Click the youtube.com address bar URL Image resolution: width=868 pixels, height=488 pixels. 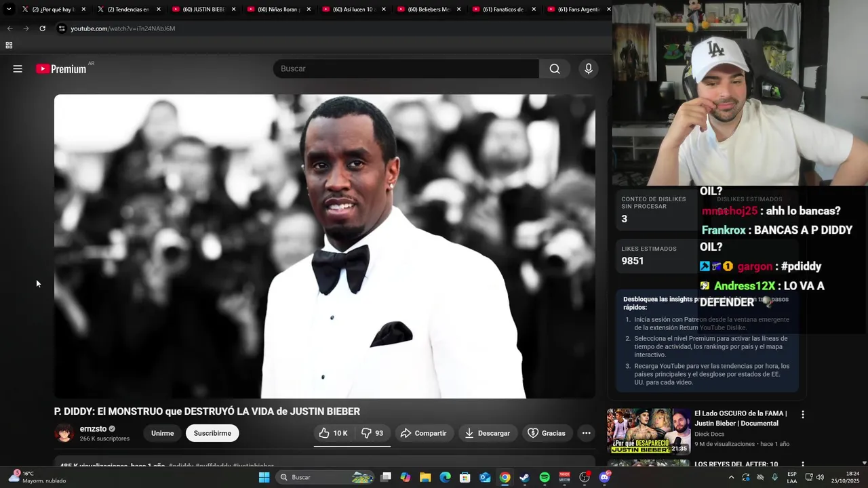123,28
